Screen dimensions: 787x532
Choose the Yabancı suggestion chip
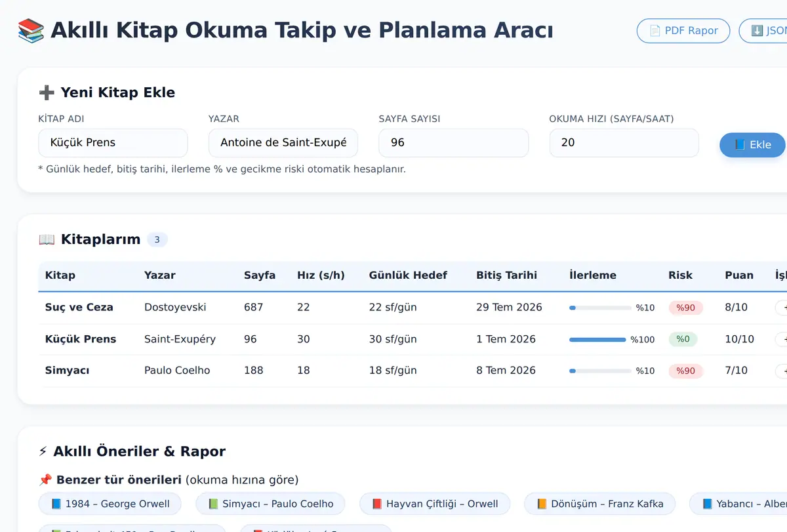click(738, 504)
